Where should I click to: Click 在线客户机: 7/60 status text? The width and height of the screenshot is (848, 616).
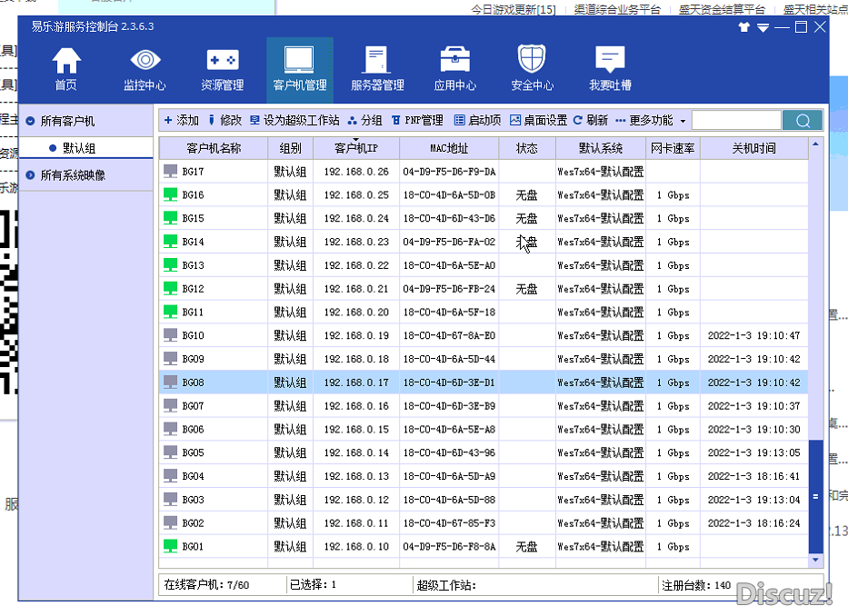click(206, 584)
